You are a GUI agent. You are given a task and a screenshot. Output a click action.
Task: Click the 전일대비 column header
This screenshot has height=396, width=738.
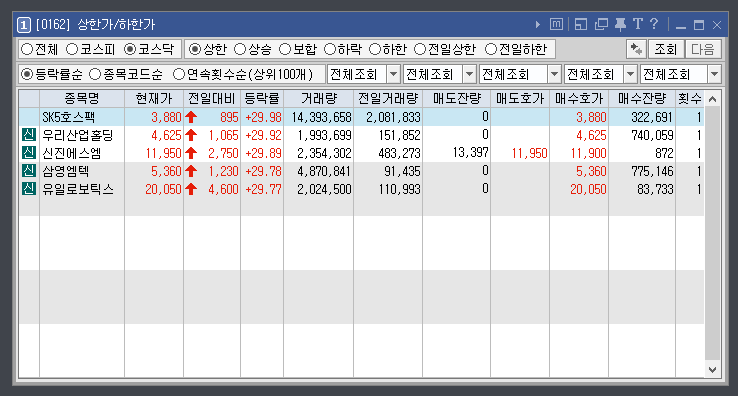(x=212, y=98)
